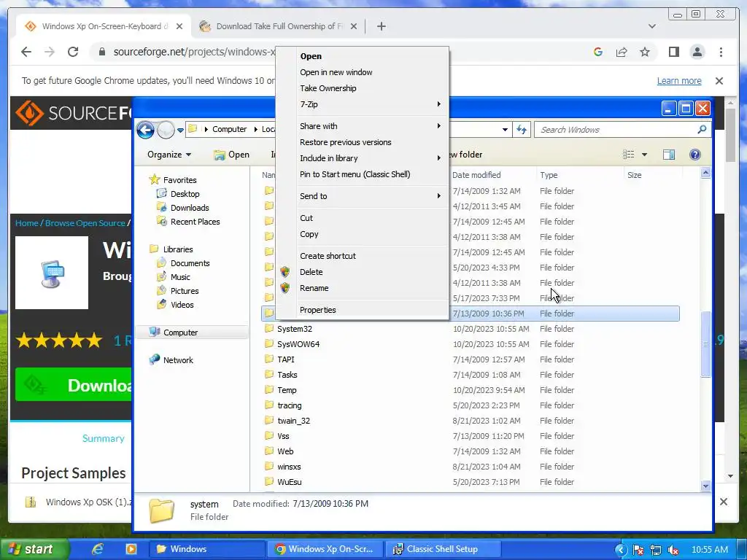
Task: Open Explorer help question mark icon
Action: [x=695, y=155]
